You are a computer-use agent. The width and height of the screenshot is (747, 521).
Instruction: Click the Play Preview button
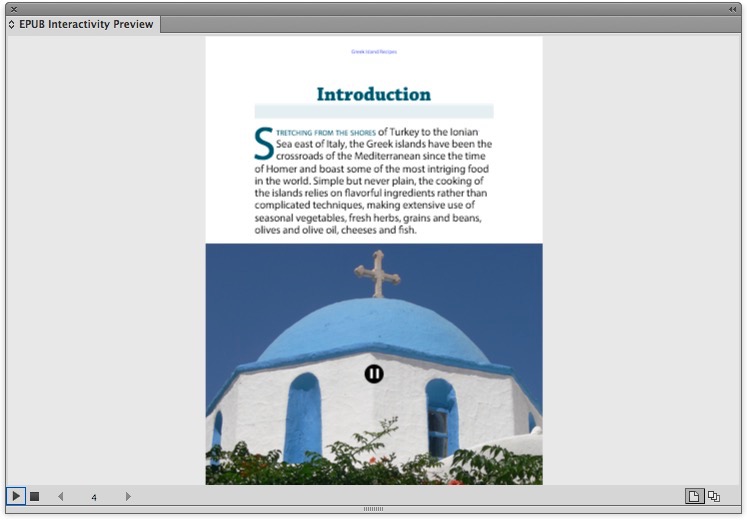(x=16, y=496)
